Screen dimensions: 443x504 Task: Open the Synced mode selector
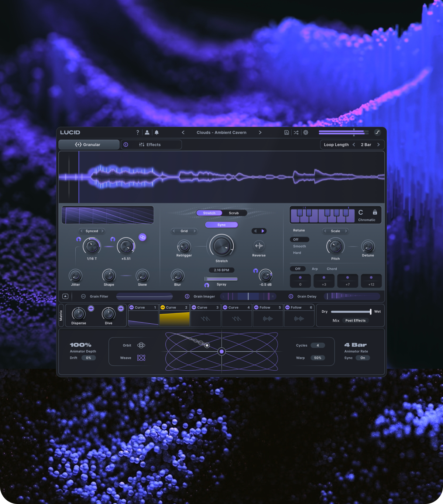tap(92, 231)
